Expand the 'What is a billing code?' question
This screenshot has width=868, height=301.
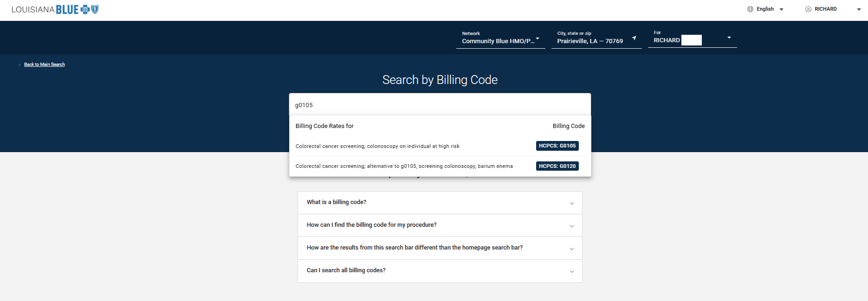point(440,203)
